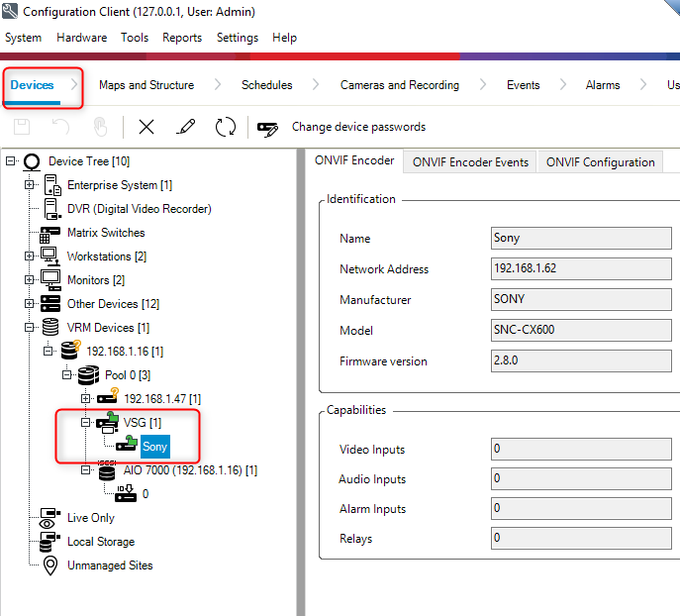Click the Unmanaged Sites pin icon
Viewport: 680px width, 616px height.
pyautogui.click(x=50, y=565)
